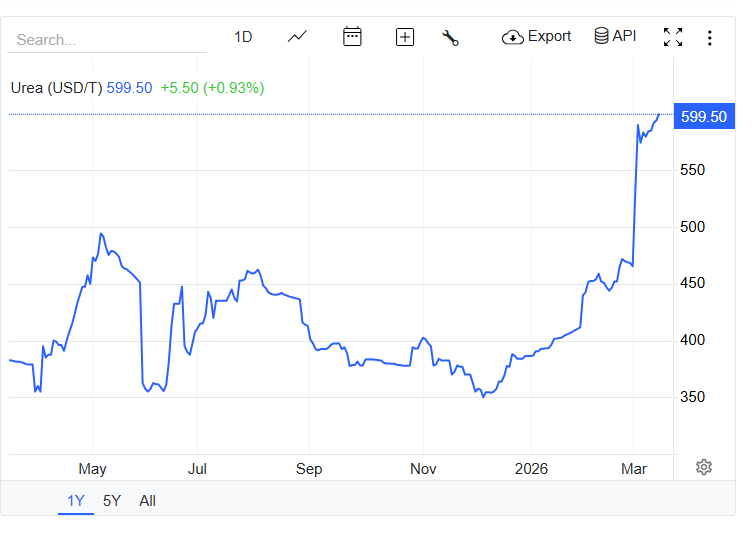Click the Urea (USD/T) series label
The height and width of the screenshot is (537, 753).
55,88
